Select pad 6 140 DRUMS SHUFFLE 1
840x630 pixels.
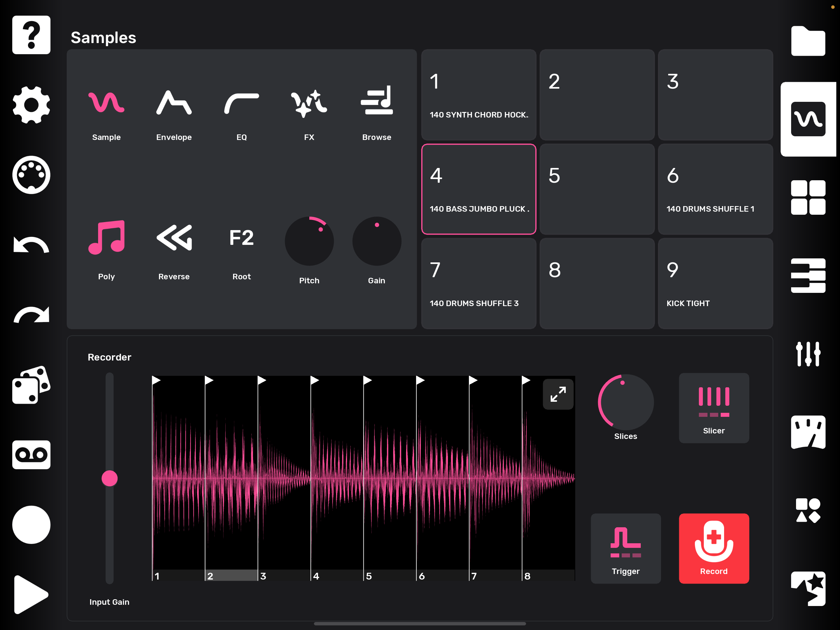(715, 189)
